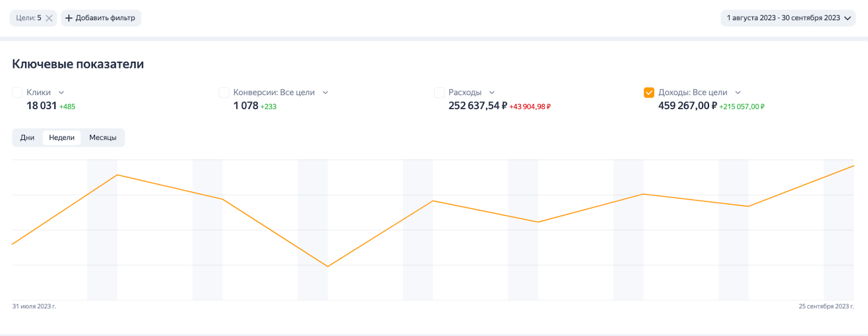The width and height of the screenshot is (868, 336).
Task: Click the +43 904,98 ₽ expenses change
Action: tap(529, 107)
